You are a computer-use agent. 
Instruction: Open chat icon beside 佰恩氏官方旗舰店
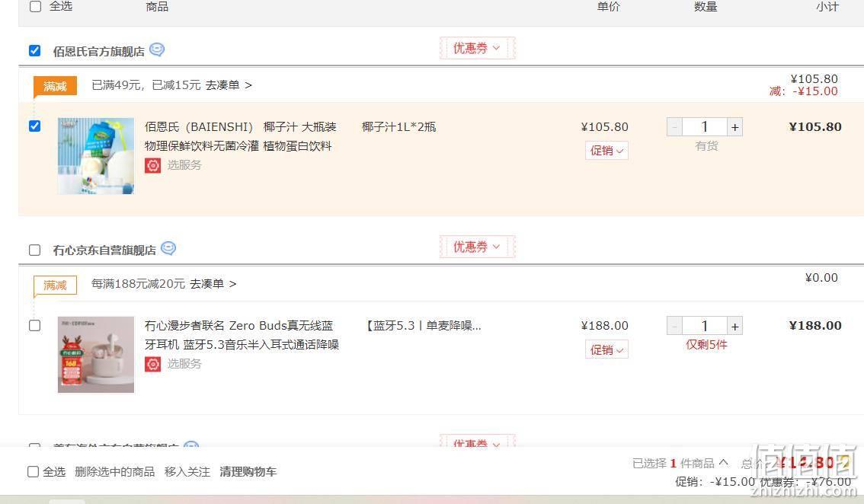(x=157, y=50)
